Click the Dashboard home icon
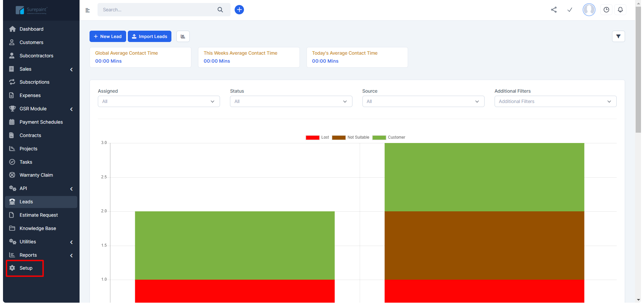 (x=12, y=29)
